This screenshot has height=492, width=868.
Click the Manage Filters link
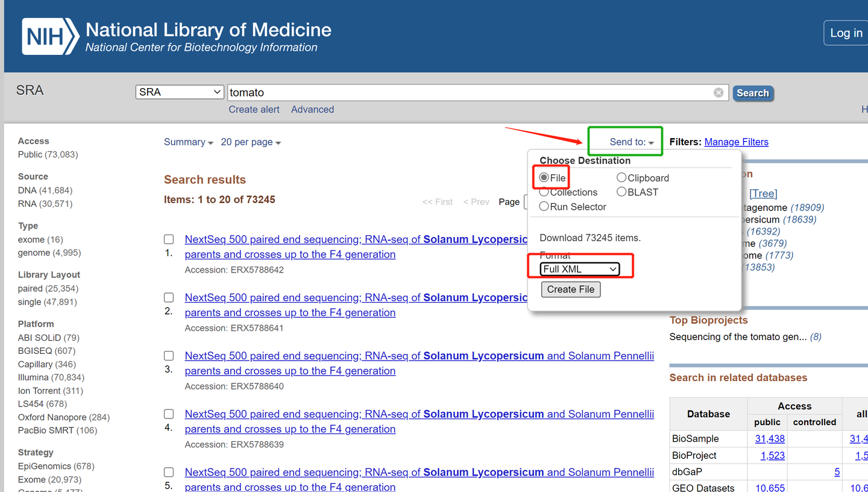pos(736,142)
